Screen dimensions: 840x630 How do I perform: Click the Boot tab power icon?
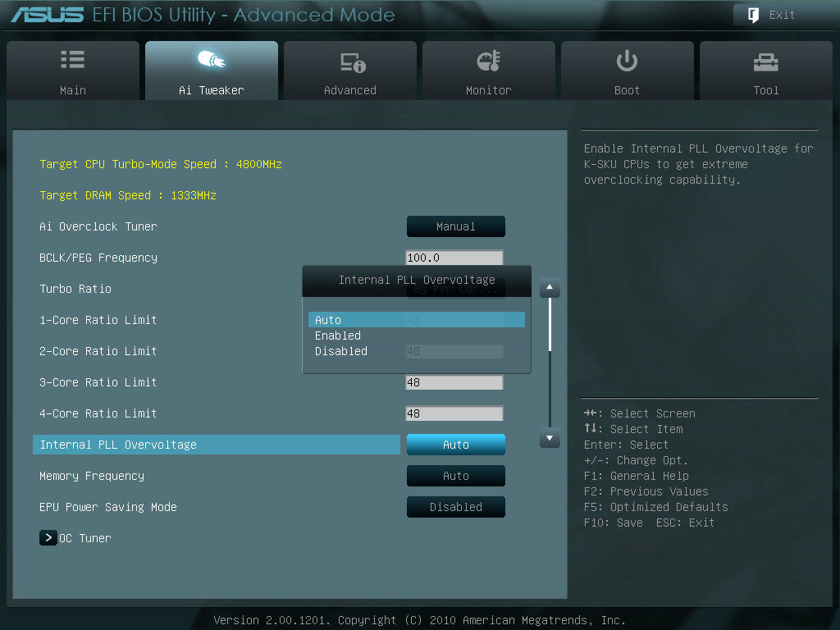(x=627, y=61)
